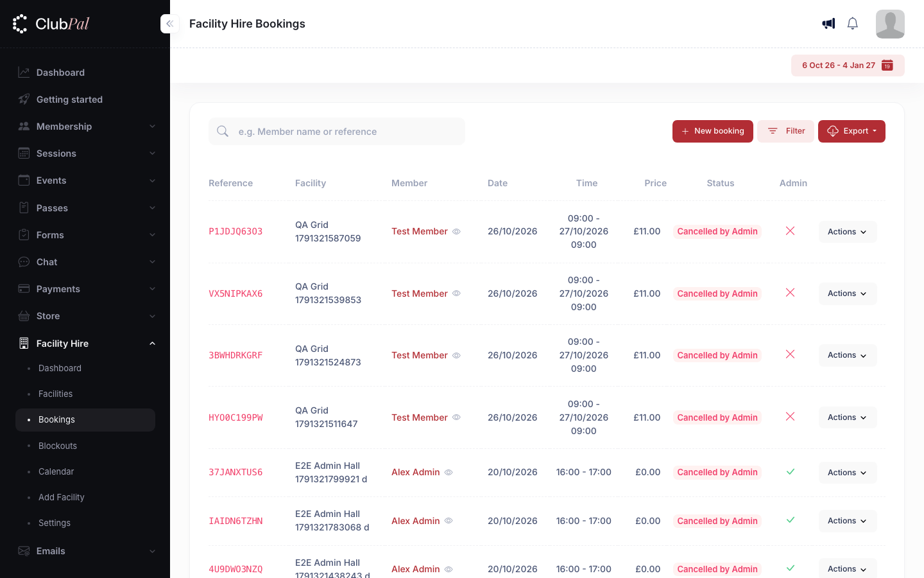
Task: Open booking reference HY00C199PW
Action: click(x=235, y=417)
